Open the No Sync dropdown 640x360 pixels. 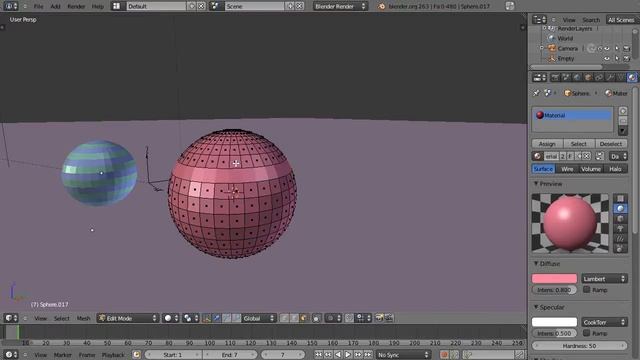[x=403, y=355]
